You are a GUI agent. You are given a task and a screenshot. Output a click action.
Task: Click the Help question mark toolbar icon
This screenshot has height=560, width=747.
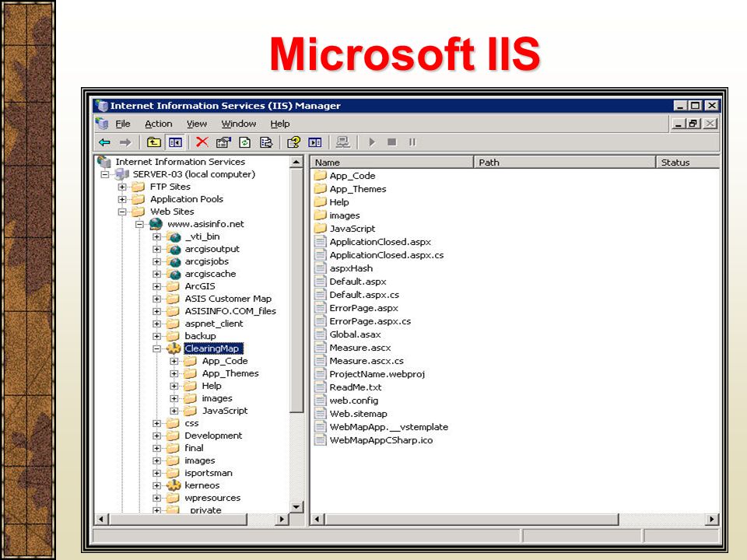[293, 142]
